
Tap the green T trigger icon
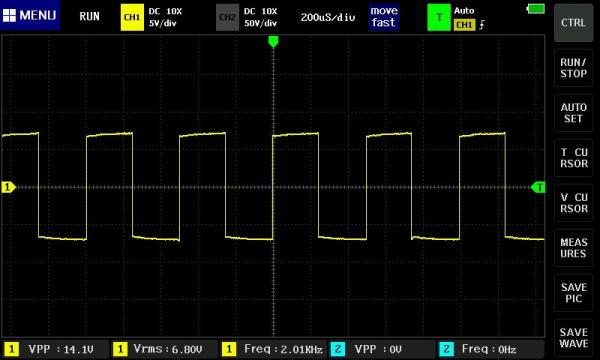[439, 17]
